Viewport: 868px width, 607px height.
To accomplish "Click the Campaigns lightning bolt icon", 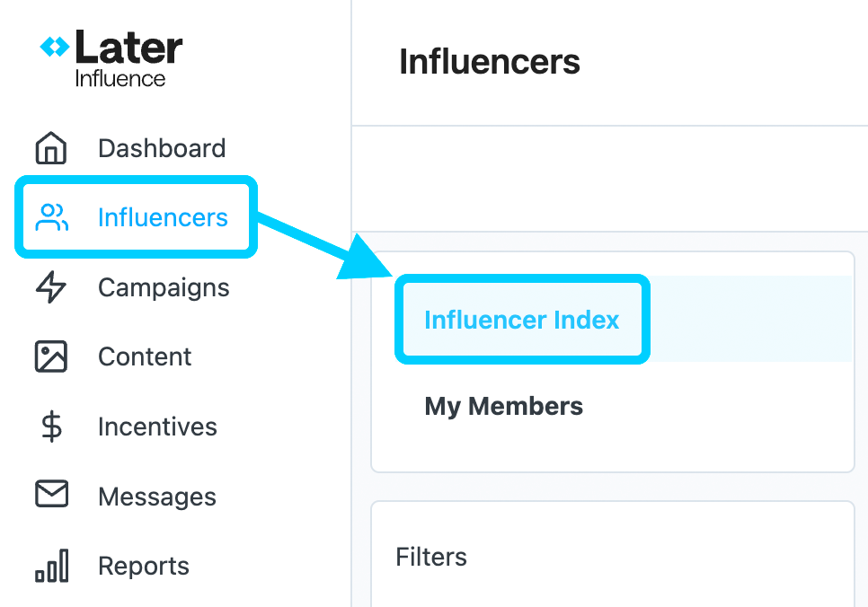I will click(51, 286).
